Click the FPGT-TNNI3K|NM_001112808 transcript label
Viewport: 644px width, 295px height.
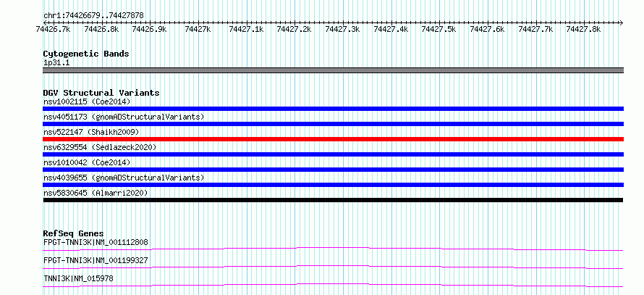(96, 242)
